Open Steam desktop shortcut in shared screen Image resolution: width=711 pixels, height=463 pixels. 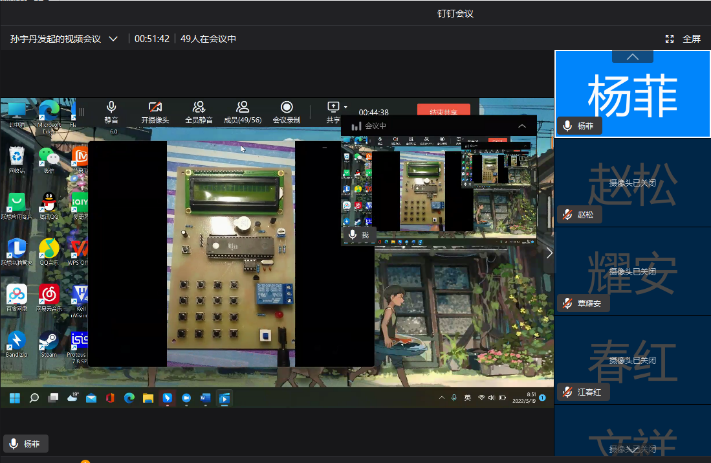click(x=49, y=343)
